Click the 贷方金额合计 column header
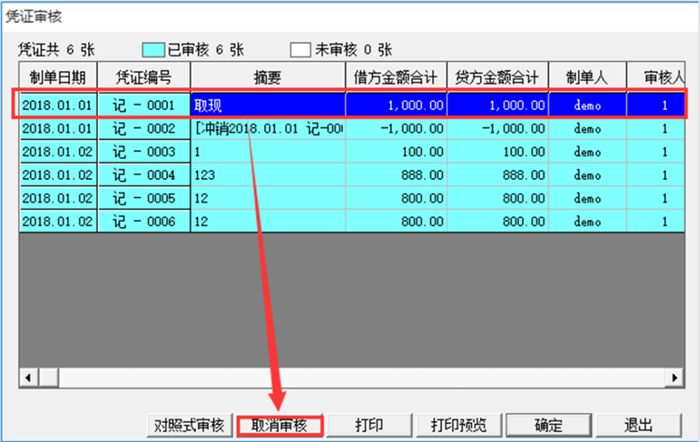Viewport: 700px width, 442px height. (x=498, y=77)
